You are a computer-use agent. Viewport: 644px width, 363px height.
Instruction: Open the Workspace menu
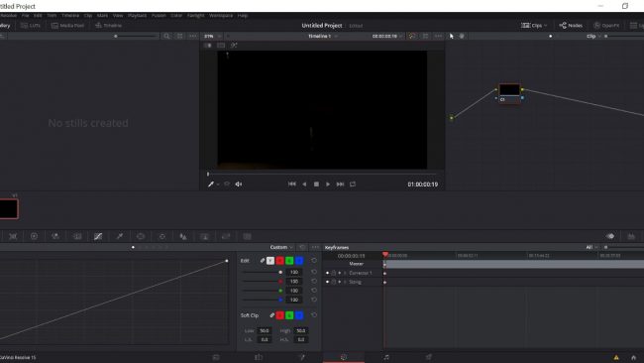point(221,15)
